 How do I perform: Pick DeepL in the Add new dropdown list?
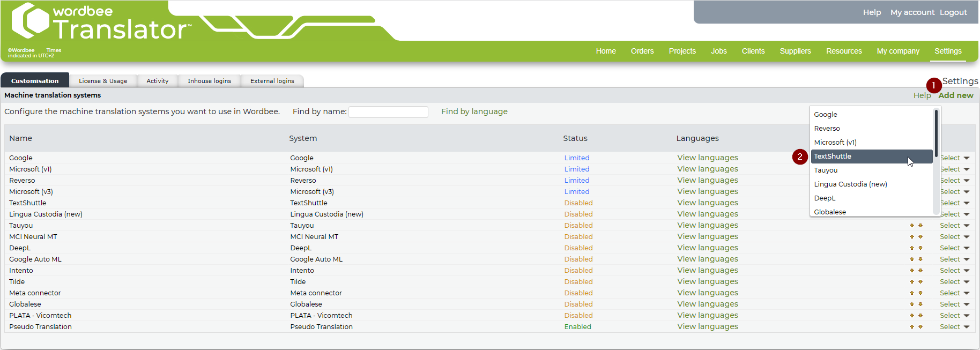(x=825, y=198)
